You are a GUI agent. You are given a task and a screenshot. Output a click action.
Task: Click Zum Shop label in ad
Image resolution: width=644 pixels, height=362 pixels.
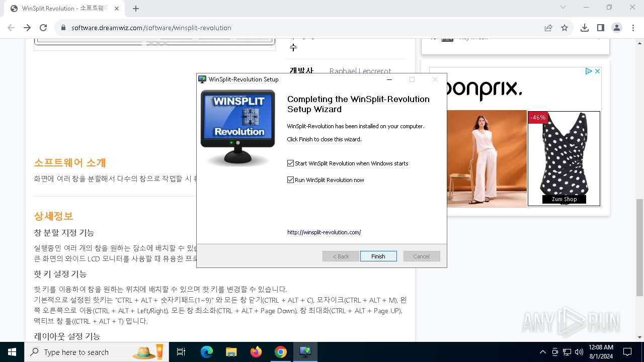point(564,199)
